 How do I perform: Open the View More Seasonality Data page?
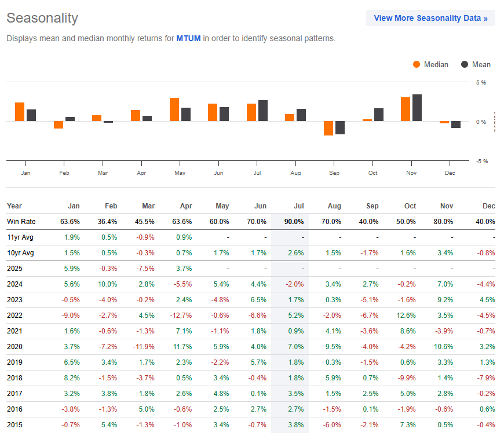pyautogui.click(x=430, y=18)
